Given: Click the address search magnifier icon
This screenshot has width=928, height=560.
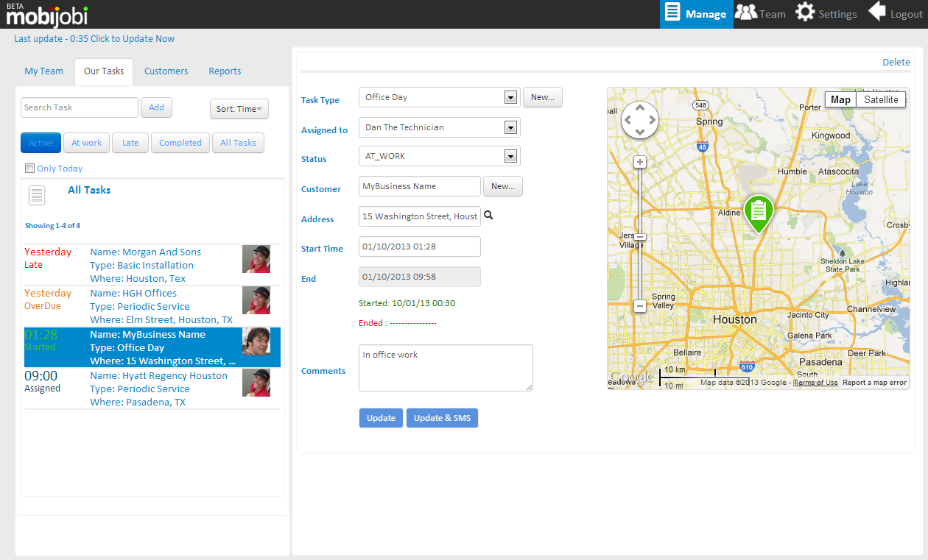Looking at the screenshot, I should [x=488, y=216].
